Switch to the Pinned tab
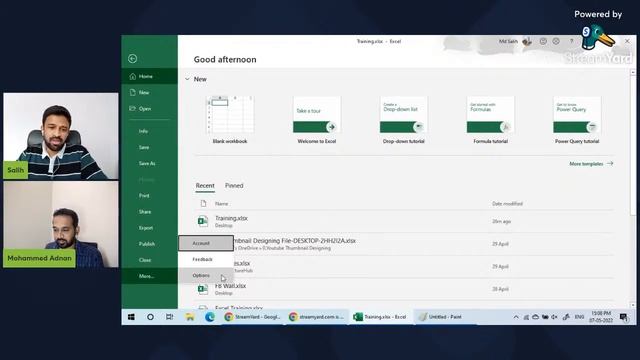 (234, 186)
